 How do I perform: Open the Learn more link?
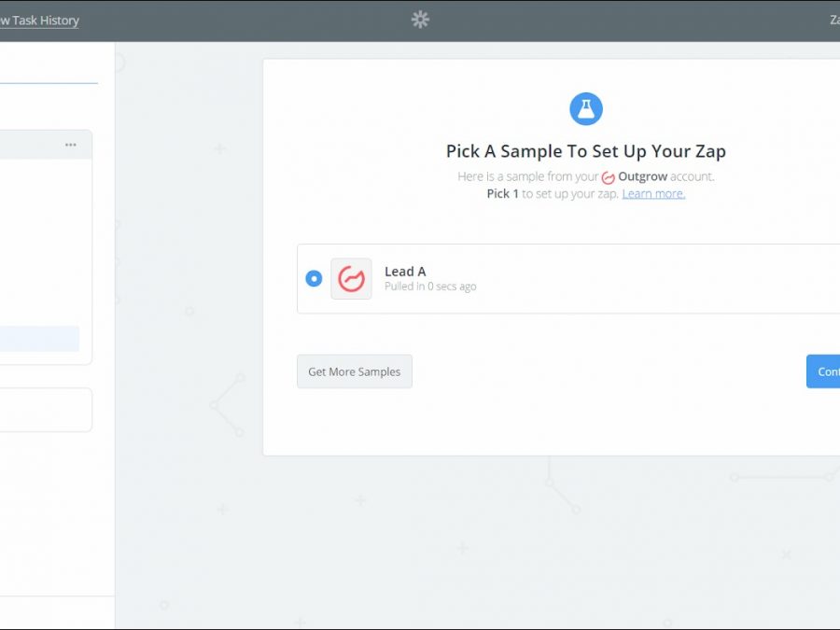[x=653, y=193]
